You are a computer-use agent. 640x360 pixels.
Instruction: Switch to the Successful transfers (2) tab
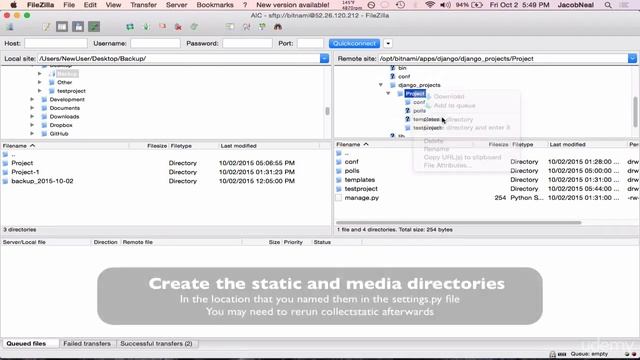pyautogui.click(x=156, y=344)
